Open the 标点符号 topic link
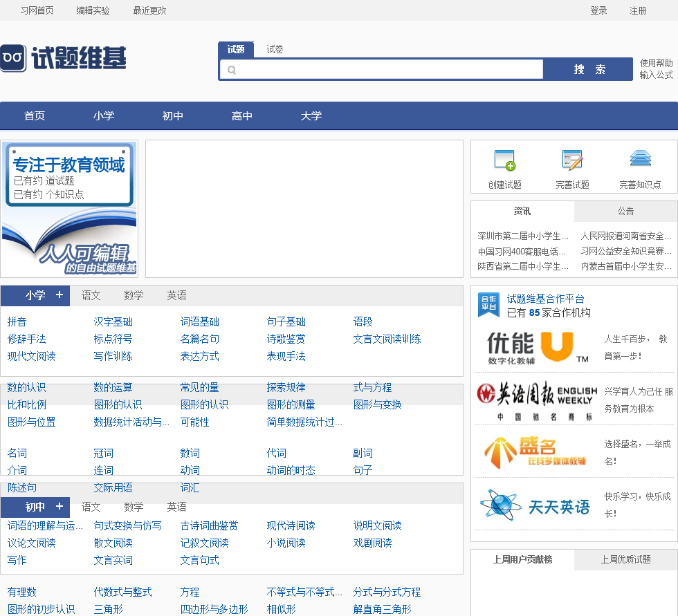This screenshot has height=616, width=678. 113,339
